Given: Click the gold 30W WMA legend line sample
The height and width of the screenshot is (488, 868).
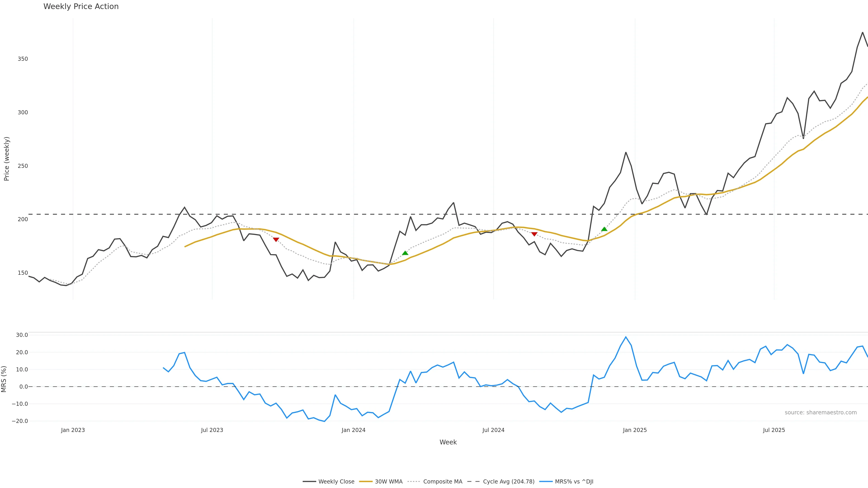Looking at the screenshot, I should (x=366, y=482).
